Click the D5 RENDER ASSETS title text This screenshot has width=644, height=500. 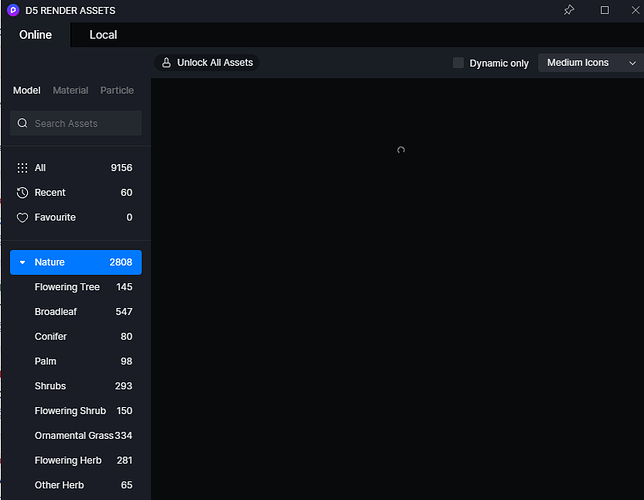tap(70, 11)
